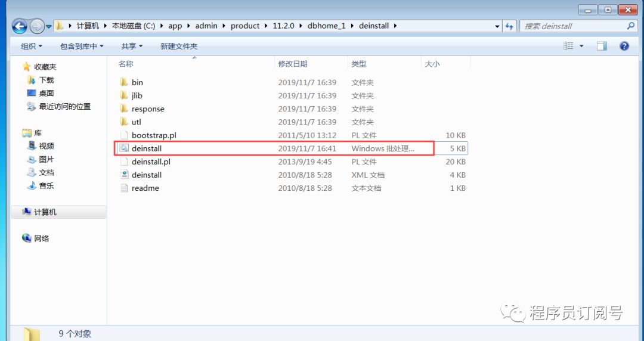Click the admin segment in address bar
The image size is (644, 341).
pyautogui.click(x=206, y=26)
